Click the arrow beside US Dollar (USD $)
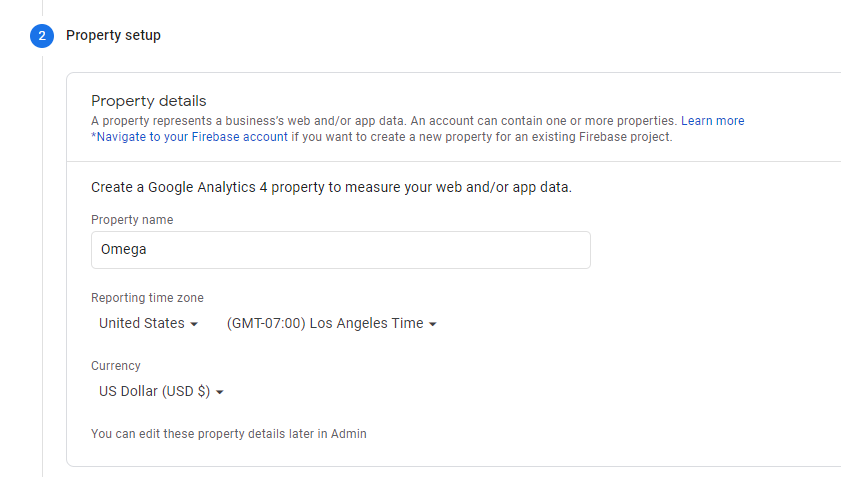Viewport: 841px width, 477px height. 219,392
